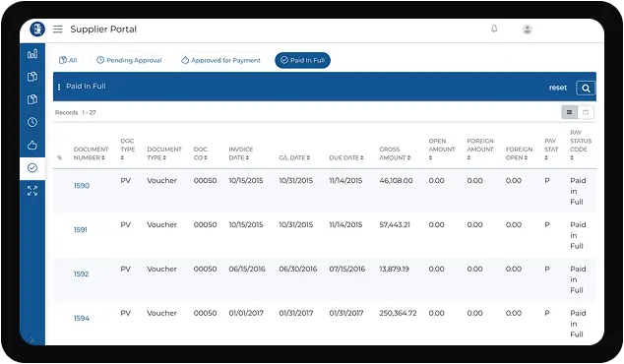Switch to Pending Approval tab
This screenshot has height=364, width=624.
coord(129,60)
